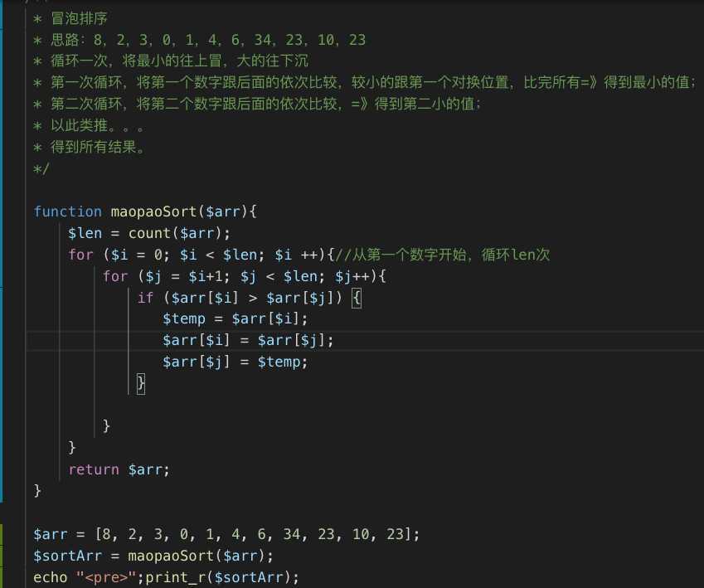Click "$j++" in the inner loop header
Screen dimensions: 704x588
(353, 276)
